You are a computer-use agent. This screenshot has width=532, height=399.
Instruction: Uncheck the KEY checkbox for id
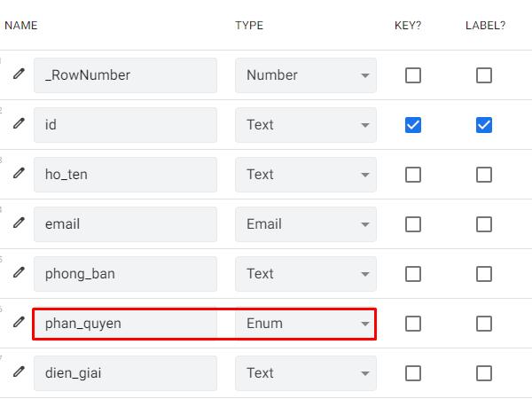412,125
